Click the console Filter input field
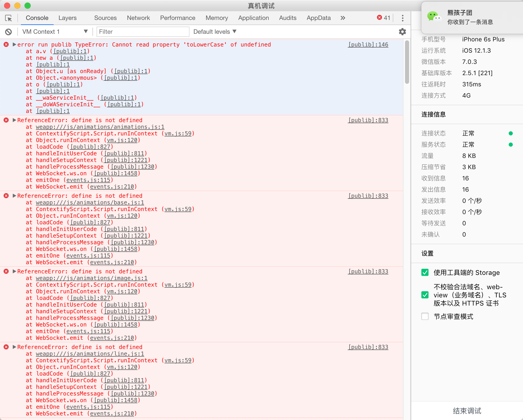This screenshot has width=523, height=420. point(143,32)
